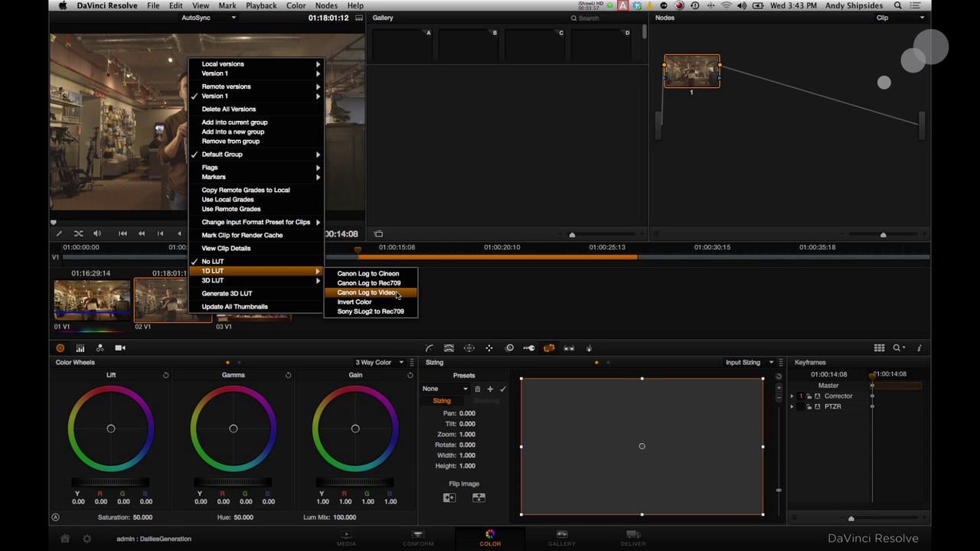Toggle lock on Corrector keyframe track

click(808, 396)
